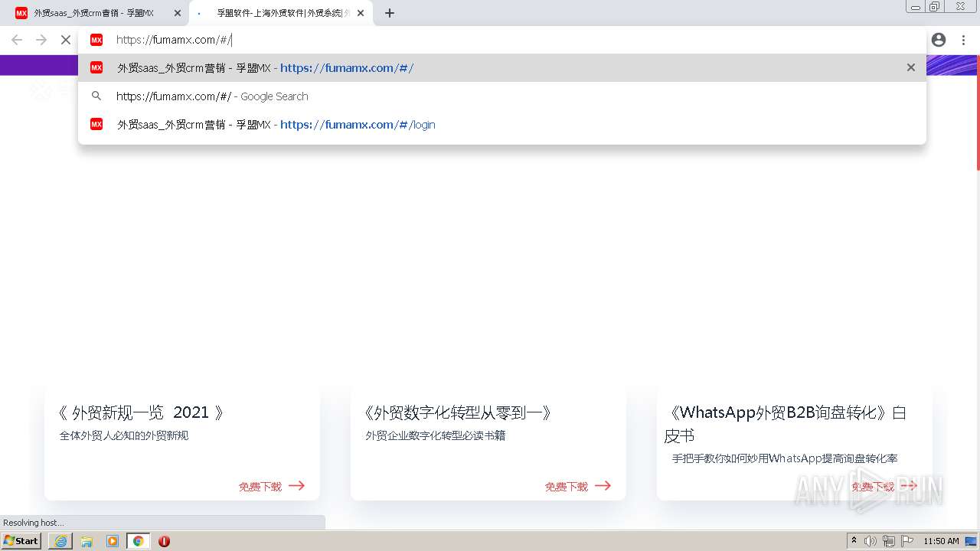Switch to 孚盟软件-上海外贸软件 tab
The width and height of the screenshot is (980, 551).
pos(280,13)
